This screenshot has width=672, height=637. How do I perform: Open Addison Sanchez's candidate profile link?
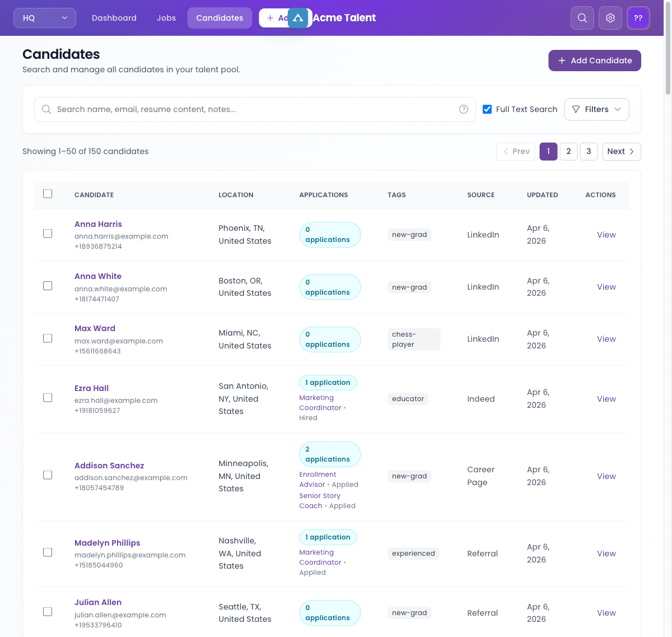(x=109, y=466)
